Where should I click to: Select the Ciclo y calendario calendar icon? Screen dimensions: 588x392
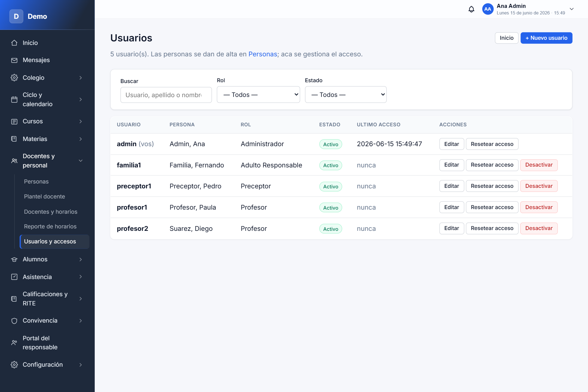tap(14, 100)
